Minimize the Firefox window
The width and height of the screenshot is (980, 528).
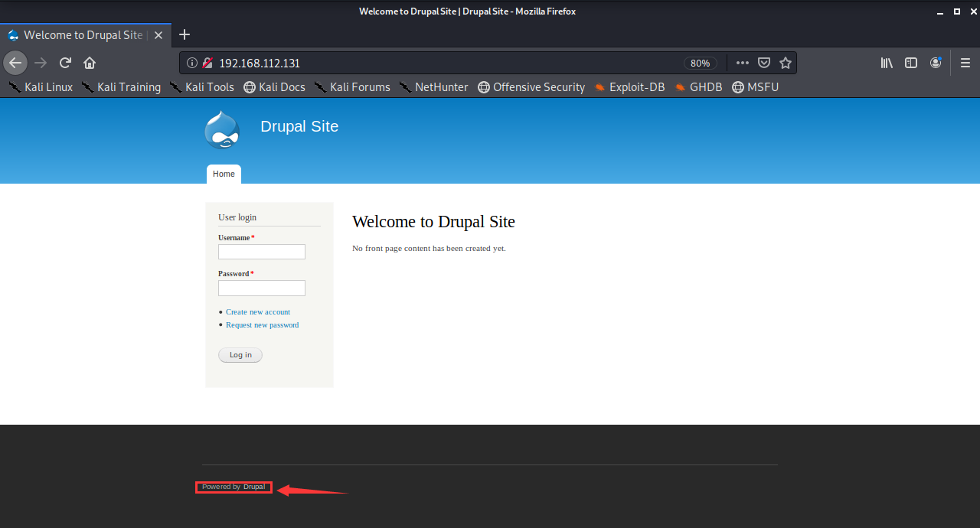942,11
